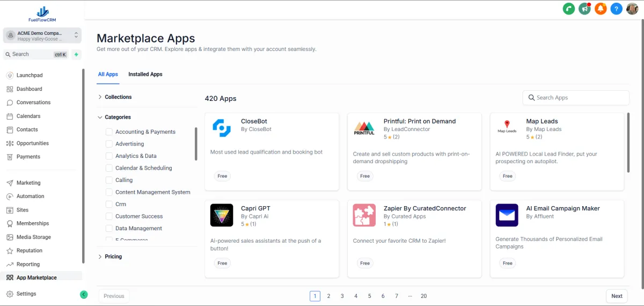
Task: Open the Media Storage icon
Action: 10,237
